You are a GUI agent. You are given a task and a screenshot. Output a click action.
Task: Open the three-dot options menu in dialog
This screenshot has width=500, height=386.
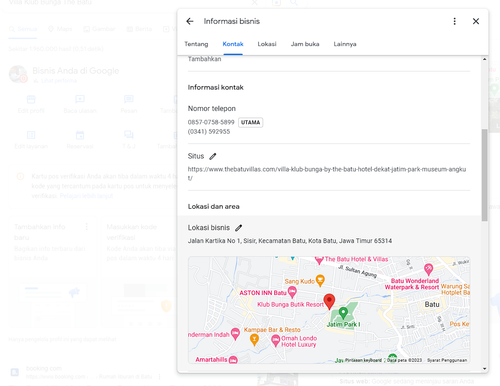[x=454, y=21]
